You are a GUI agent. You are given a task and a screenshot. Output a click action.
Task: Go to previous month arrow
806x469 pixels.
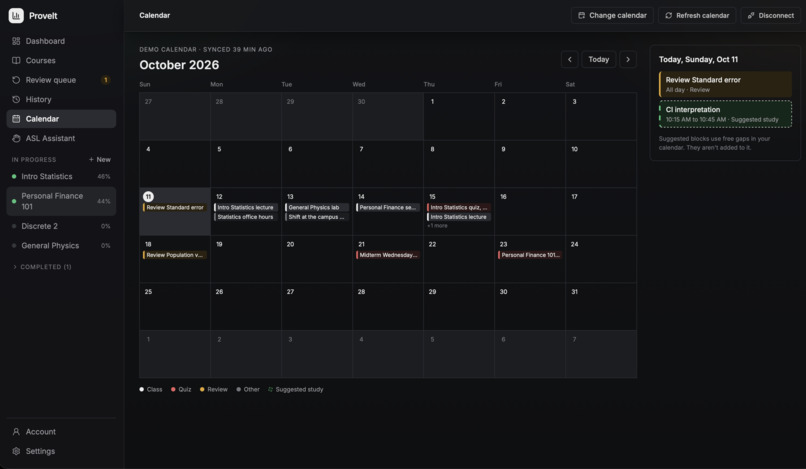click(570, 59)
